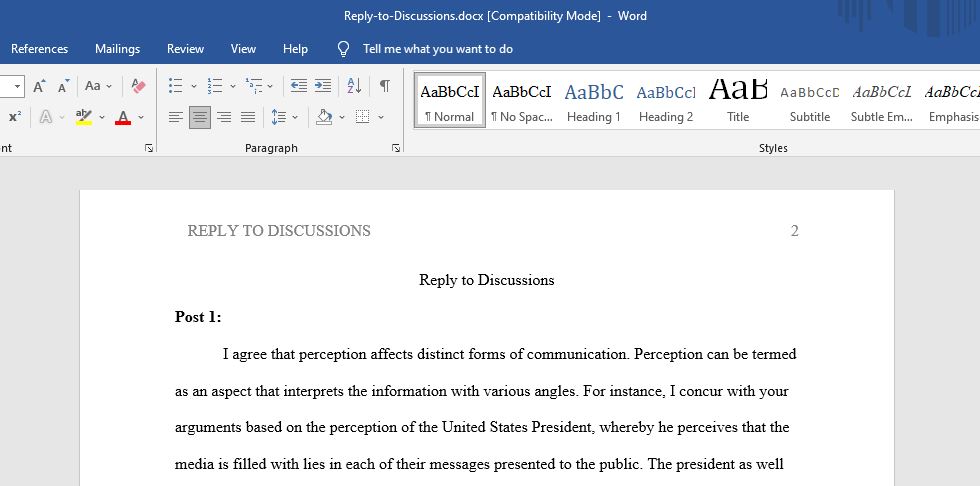Expand borders dropdown arrow

pyautogui.click(x=381, y=117)
